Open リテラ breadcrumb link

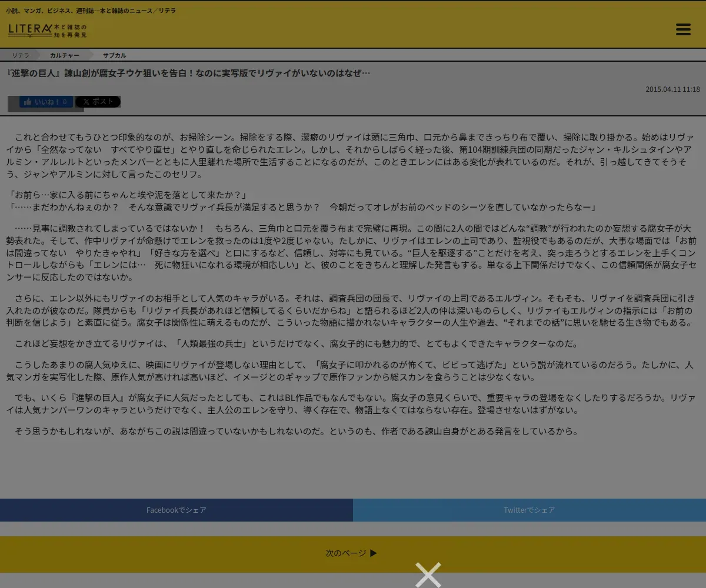20,55
